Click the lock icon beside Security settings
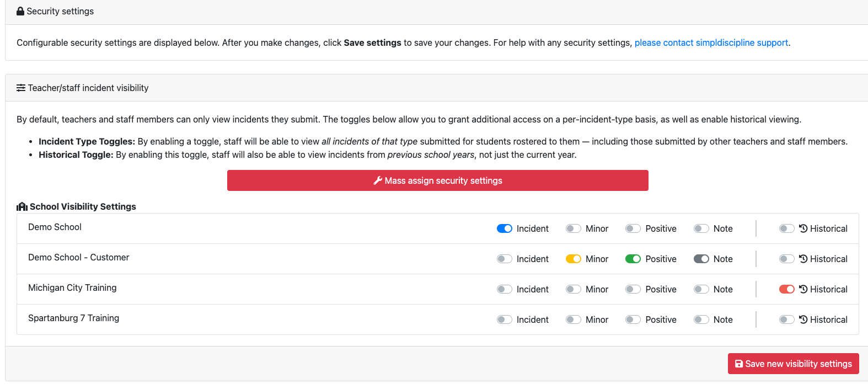The width and height of the screenshot is (868, 389). click(x=20, y=11)
